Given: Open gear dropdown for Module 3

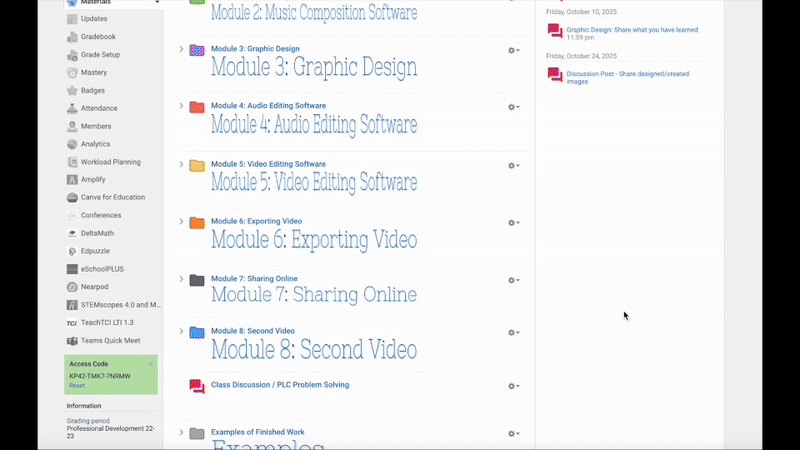Looking at the screenshot, I should [x=514, y=51].
